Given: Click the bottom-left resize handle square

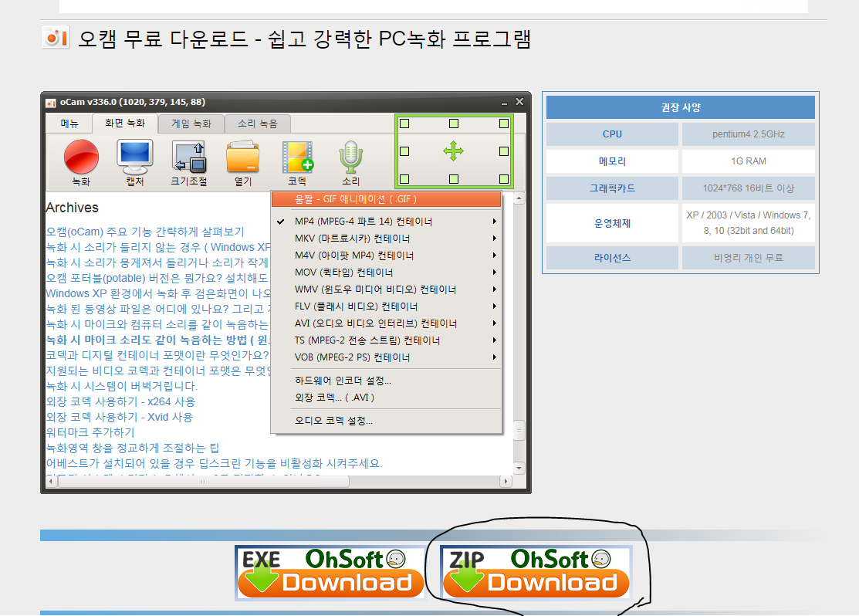Looking at the screenshot, I should (404, 178).
